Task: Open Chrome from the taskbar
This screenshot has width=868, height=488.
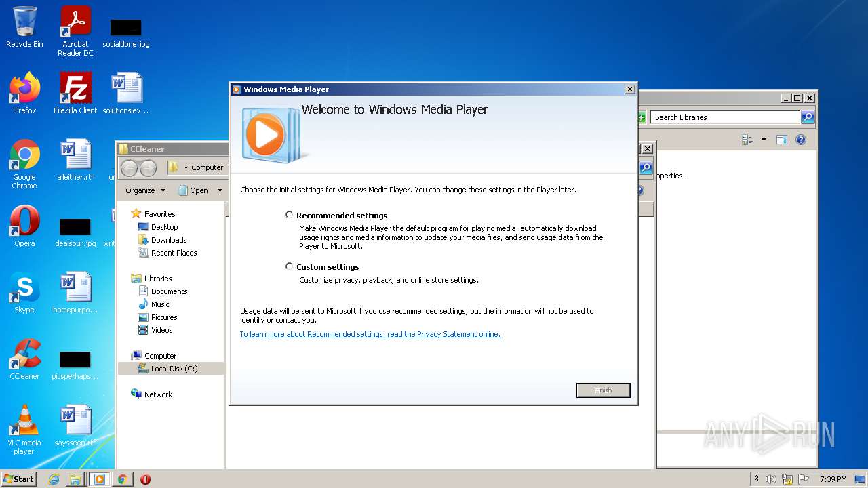Action: pyautogui.click(x=122, y=479)
